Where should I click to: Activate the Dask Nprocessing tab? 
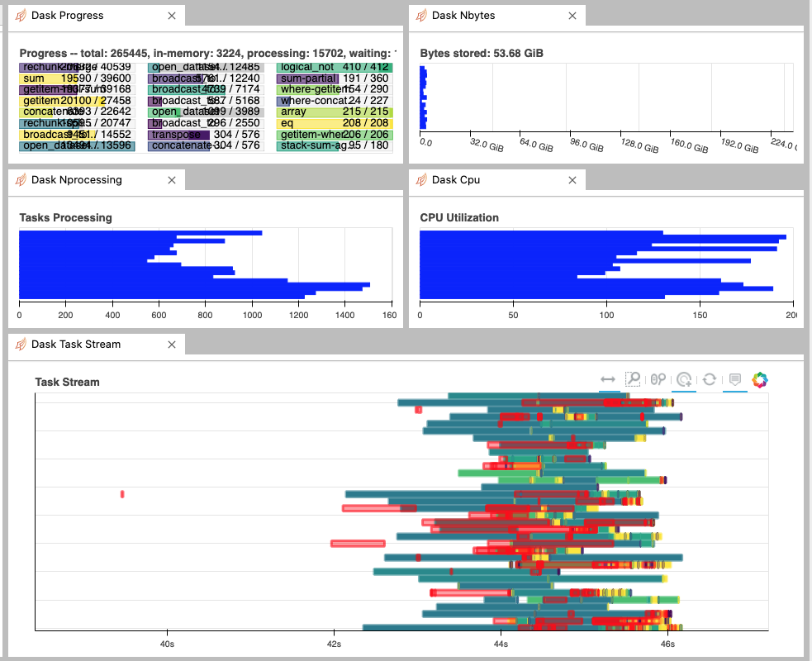click(97, 180)
